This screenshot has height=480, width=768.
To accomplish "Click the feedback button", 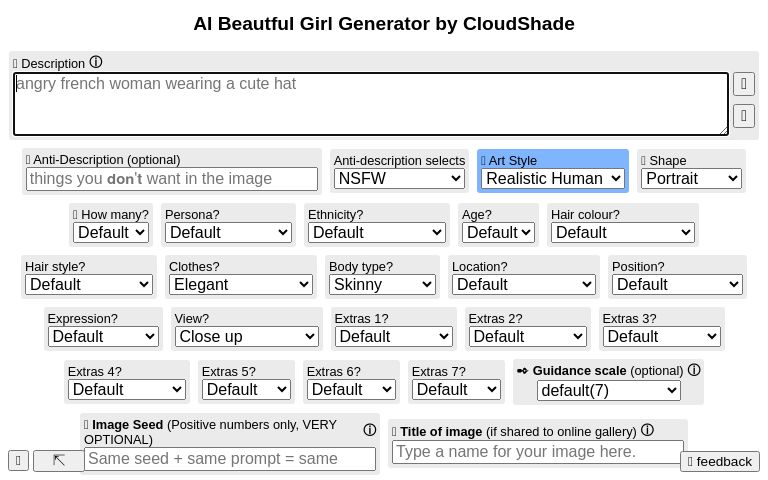I will [x=720, y=461].
